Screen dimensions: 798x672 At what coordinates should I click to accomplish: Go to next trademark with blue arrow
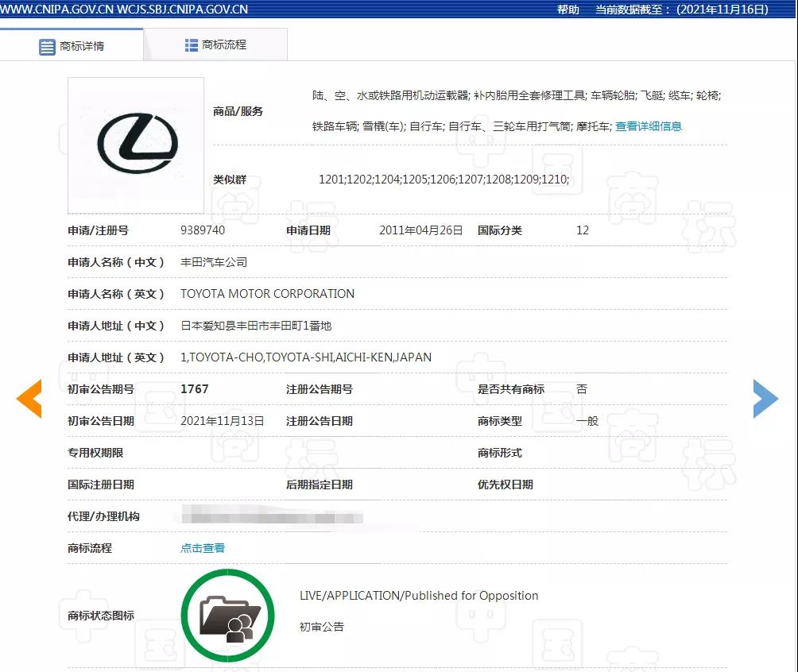(x=766, y=399)
